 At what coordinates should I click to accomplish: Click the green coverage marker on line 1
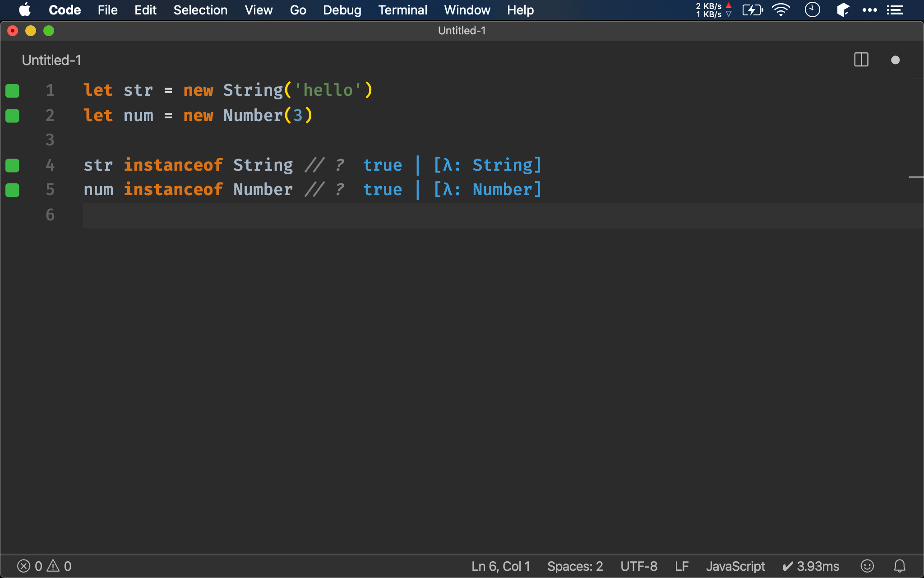(x=12, y=91)
